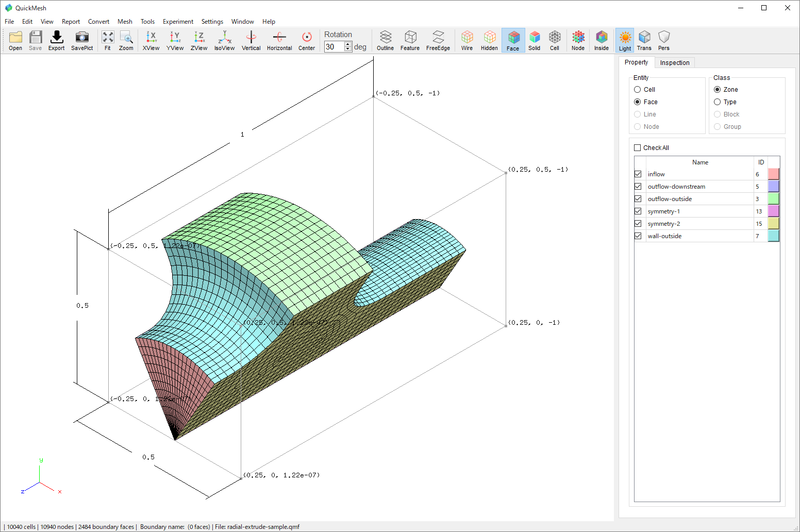800x532 pixels.
Task: Click the Rotation degrees input field
Action: point(334,47)
